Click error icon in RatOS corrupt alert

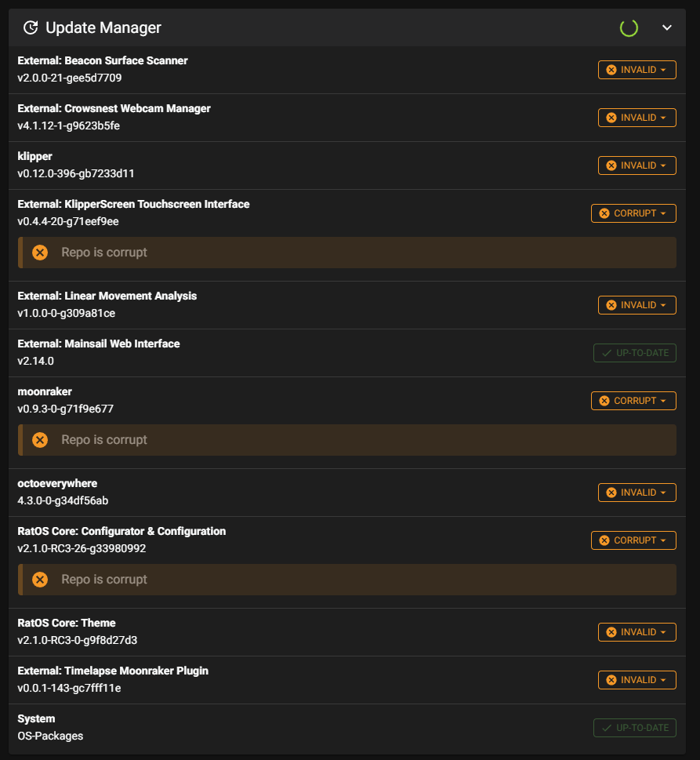(40, 580)
